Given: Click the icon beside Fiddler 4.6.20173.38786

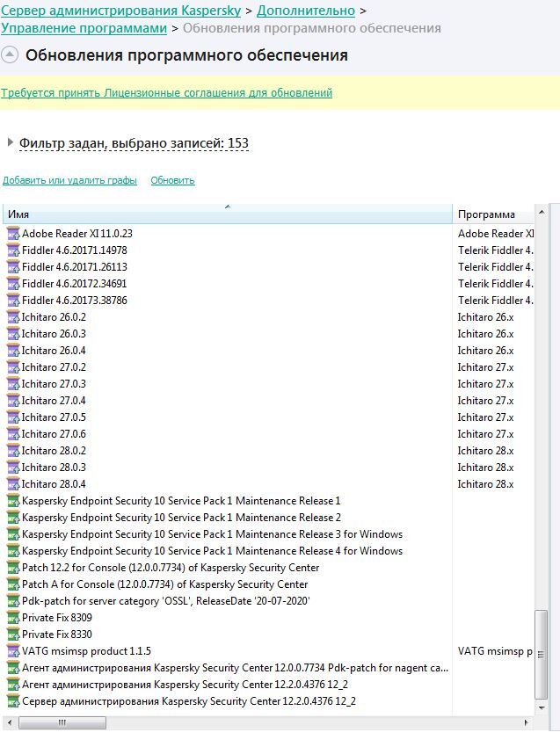Looking at the screenshot, I should tap(13, 301).
